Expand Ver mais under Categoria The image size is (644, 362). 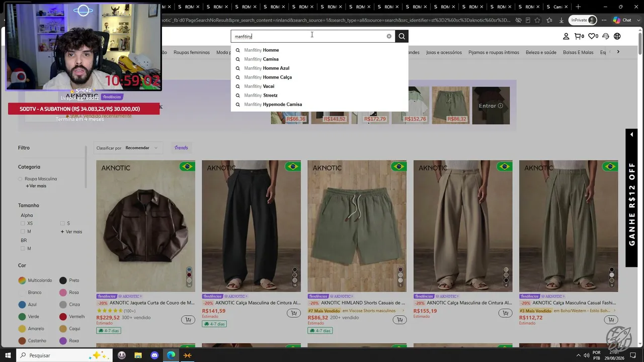click(x=36, y=186)
